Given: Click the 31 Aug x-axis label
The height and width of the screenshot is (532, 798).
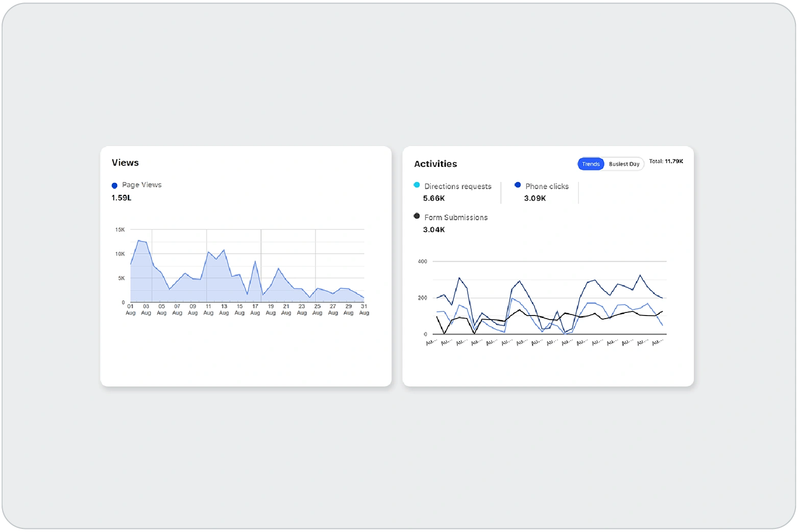Looking at the screenshot, I should [x=364, y=309].
